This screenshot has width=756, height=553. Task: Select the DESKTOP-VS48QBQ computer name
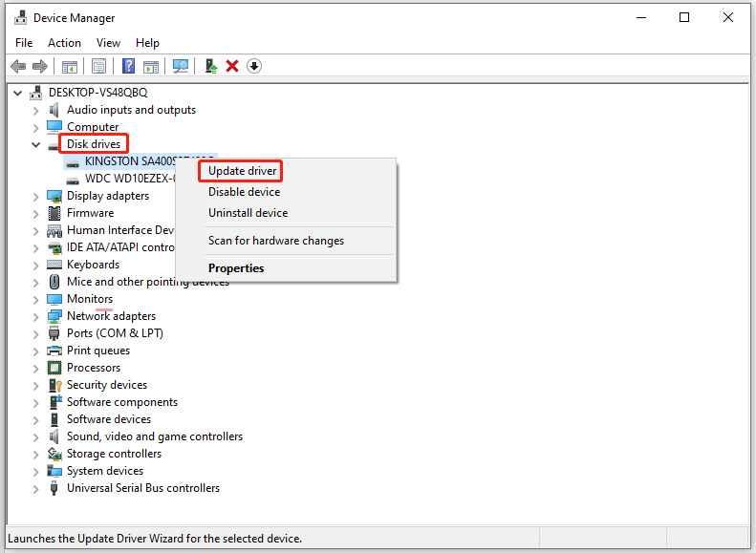[x=97, y=93]
